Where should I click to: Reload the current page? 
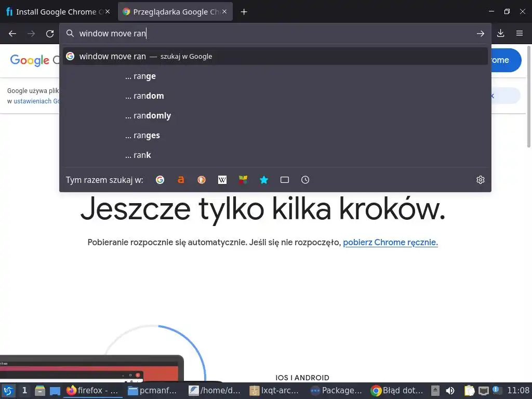[50, 34]
